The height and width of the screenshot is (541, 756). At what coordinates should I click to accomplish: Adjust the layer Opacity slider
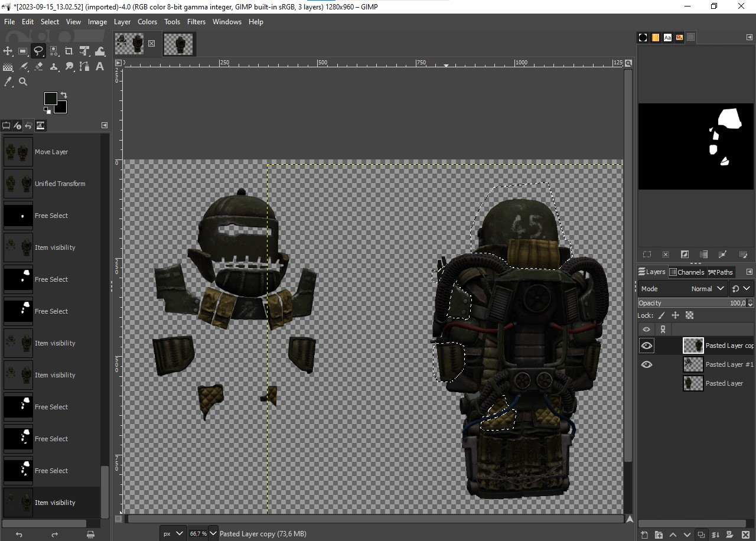pyautogui.click(x=692, y=303)
